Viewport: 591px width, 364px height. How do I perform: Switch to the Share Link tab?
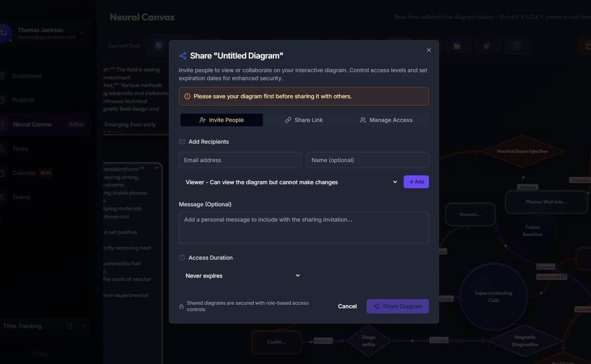pyautogui.click(x=304, y=120)
